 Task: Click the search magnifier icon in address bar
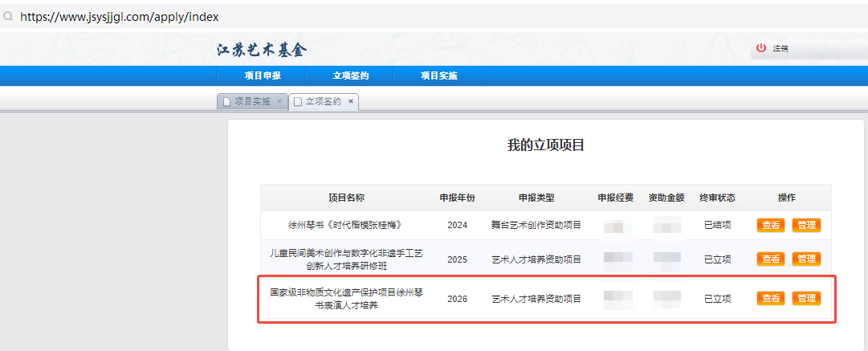[8, 17]
